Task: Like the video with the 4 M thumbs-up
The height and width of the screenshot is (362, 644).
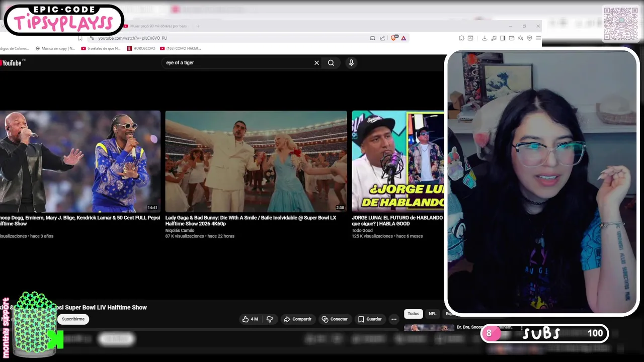Action: pyautogui.click(x=250, y=319)
